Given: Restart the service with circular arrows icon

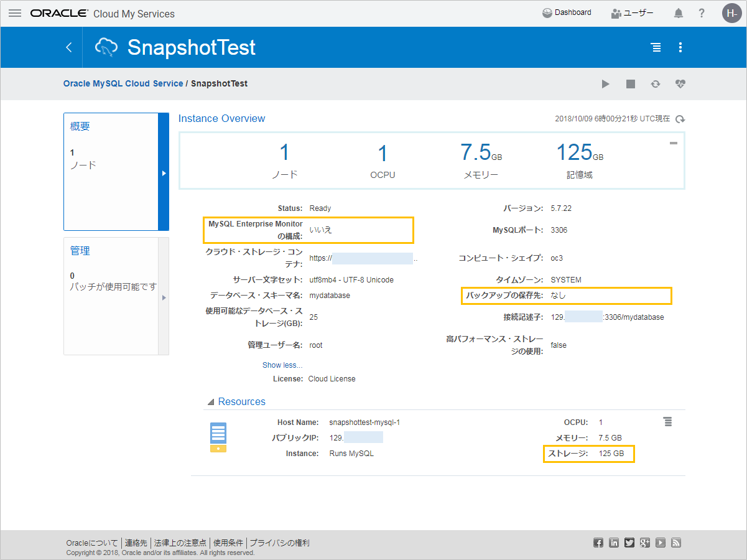Looking at the screenshot, I should (x=656, y=83).
